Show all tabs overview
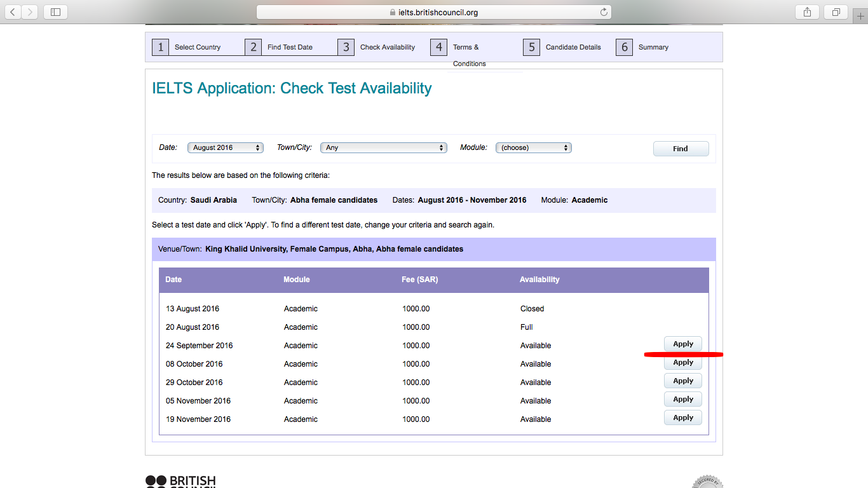This screenshot has width=868, height=488. click(836, 12)
